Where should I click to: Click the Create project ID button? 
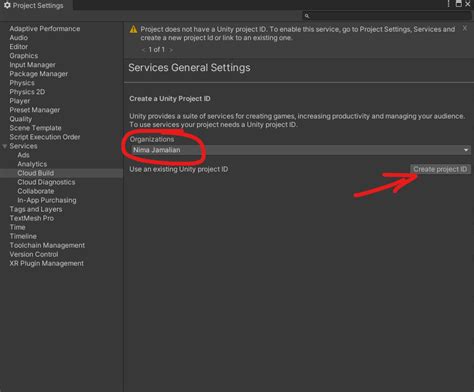pyautogui.click(x=440, y=169)
